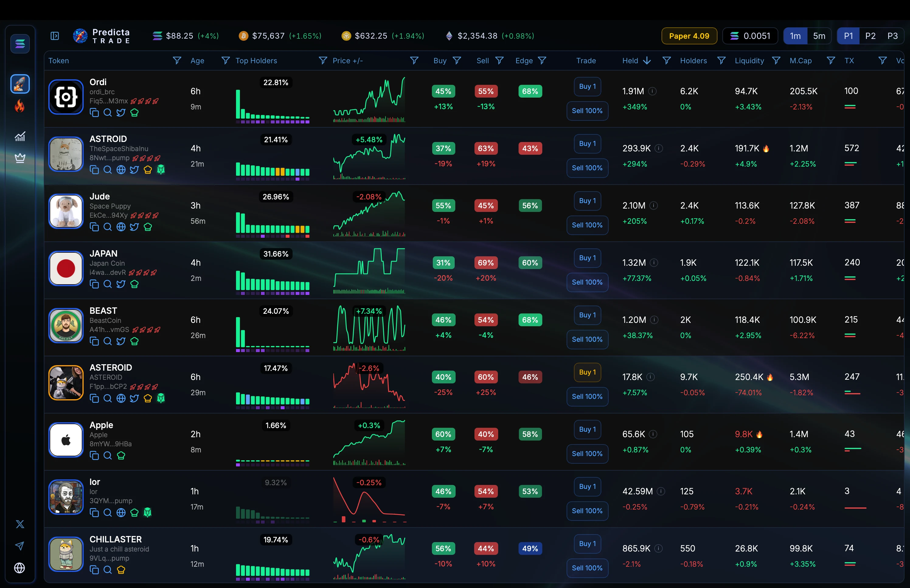This screenshot has height=588, width=910.
Task: Click Sell 100% for ASTROID
Action: [587, 168]
